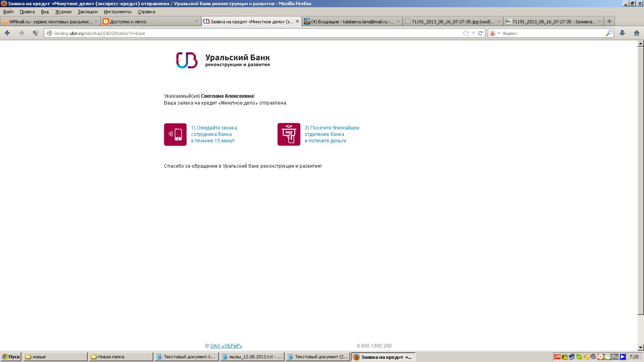Viewport: 644px width, 362px height.
Task: Click the Уральский Банк logo
Action: [223, 60]
